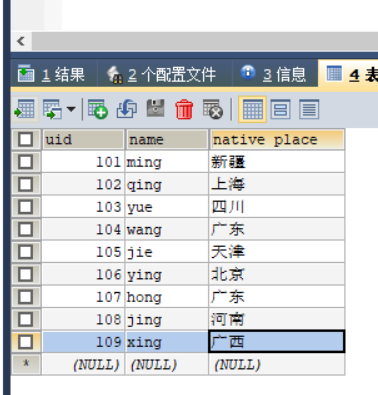Select the native place cell 广西
This screenshot has width=378, height=395.
[277, 342]
